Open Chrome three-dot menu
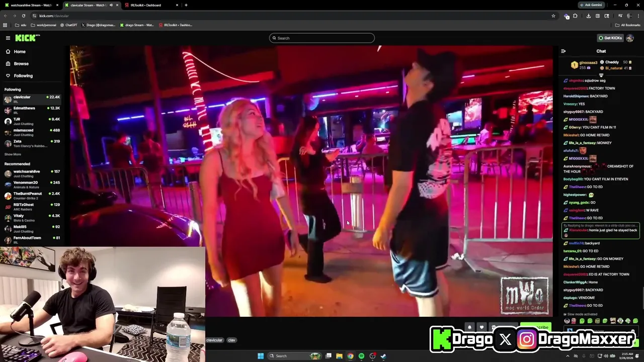 (638, 16)
